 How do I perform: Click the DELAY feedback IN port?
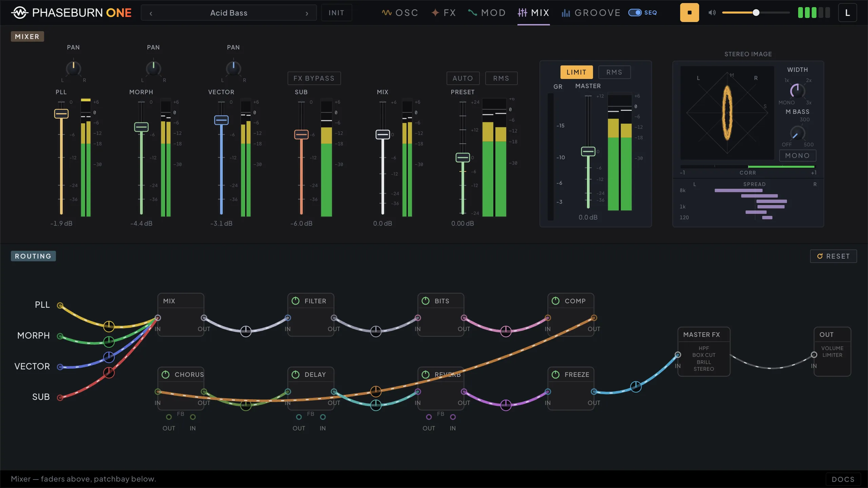[323, 417]
